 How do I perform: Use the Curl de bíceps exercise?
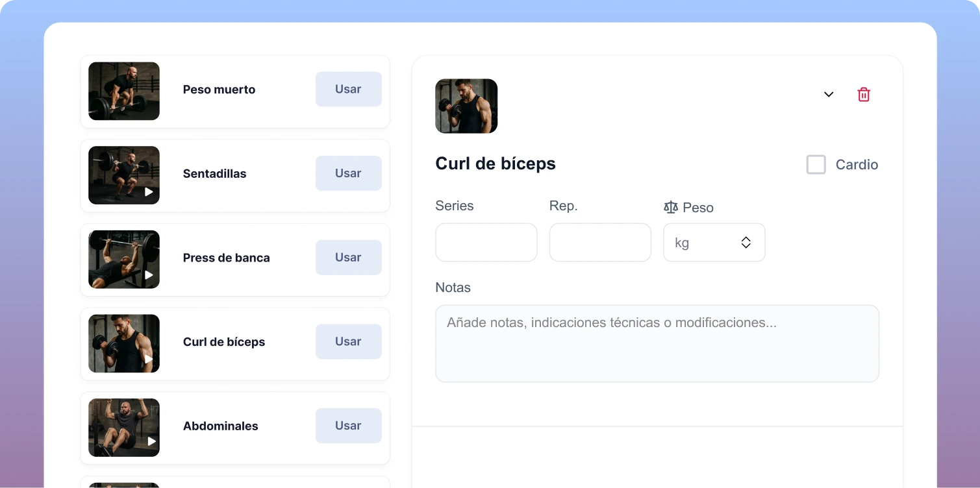click(349, 341)
